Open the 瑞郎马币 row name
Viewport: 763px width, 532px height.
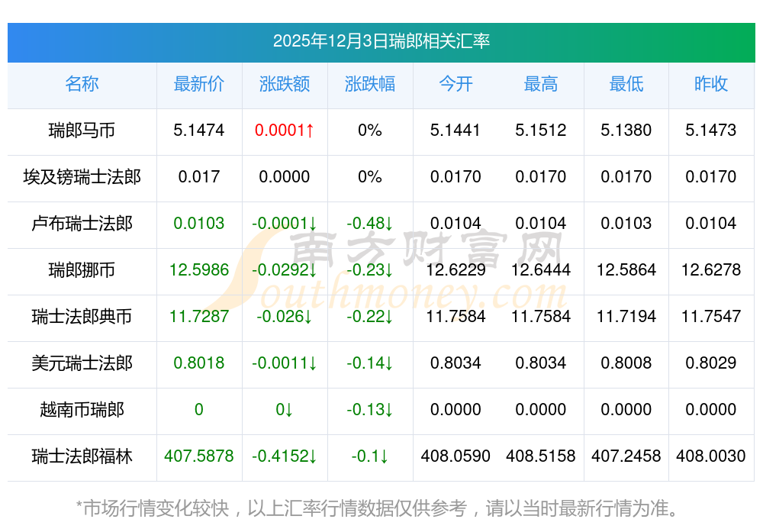(82, 131)
